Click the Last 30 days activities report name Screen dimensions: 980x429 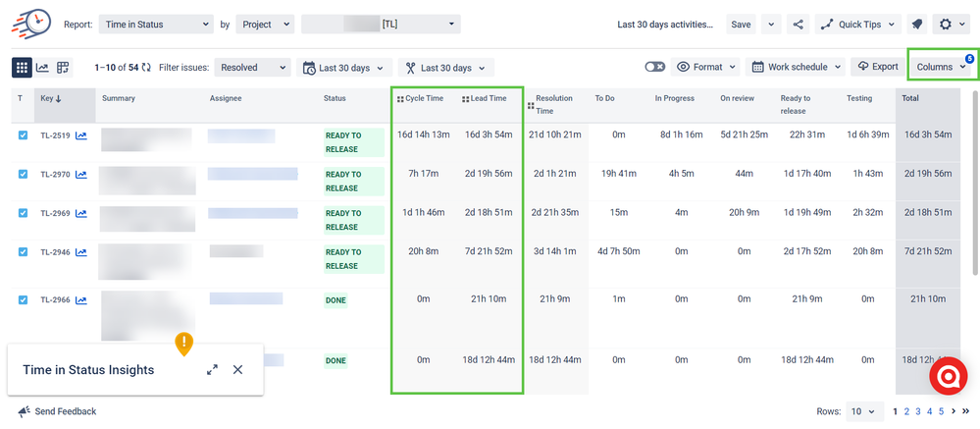click(x=665, y=25)
